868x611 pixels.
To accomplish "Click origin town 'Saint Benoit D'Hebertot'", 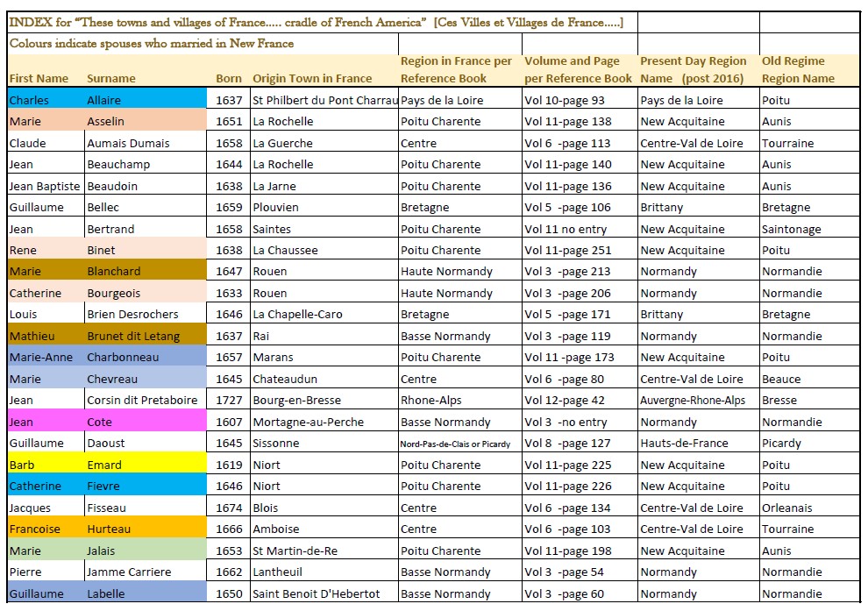I will [x=317, y=593].
